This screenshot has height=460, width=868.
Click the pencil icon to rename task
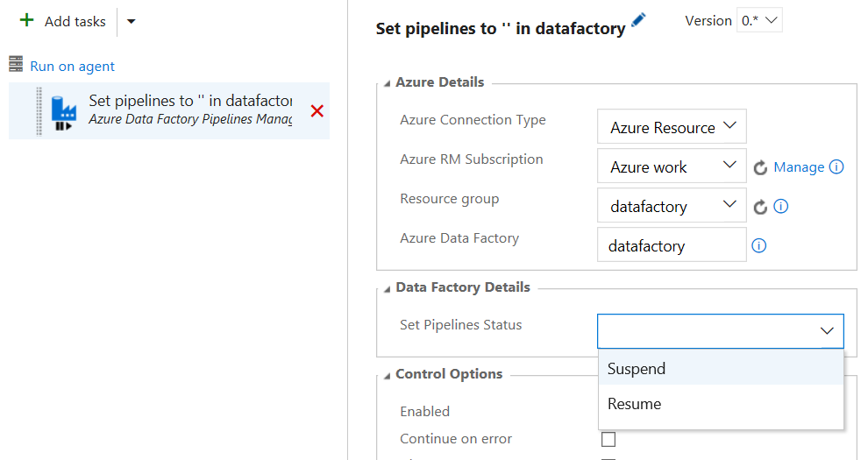pos(638,21)
